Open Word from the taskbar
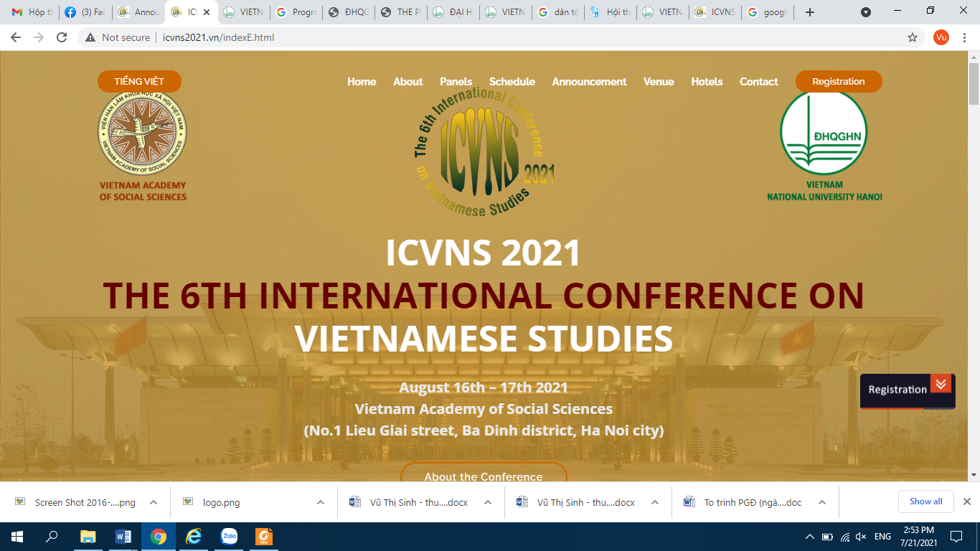This screenshot has height=551, width=980. pyautogui.click(x=123, y=536)
